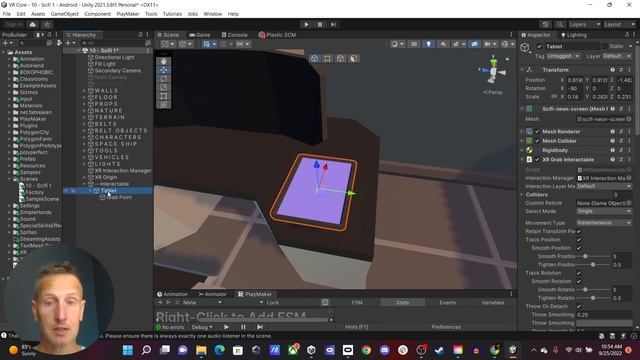
Task: Open the GameObject menu
Action: point(64,14)
